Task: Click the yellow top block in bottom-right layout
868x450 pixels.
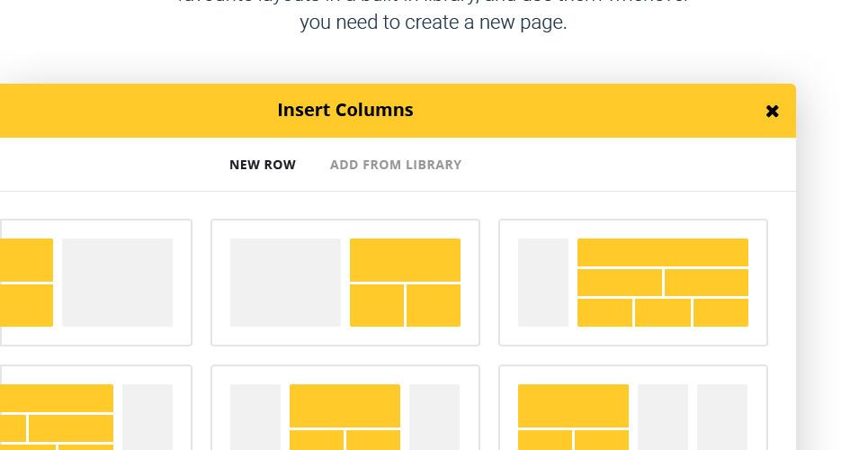Action: coord(573,406)
